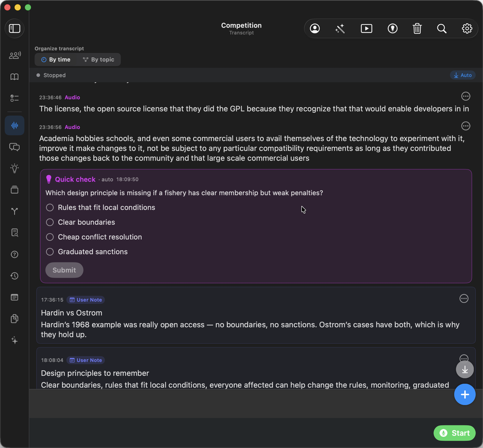Open the copy documents icon in the sidebar
Viewport: 483px width, 448px height.
pyautogui.click(x=14, y=319)
